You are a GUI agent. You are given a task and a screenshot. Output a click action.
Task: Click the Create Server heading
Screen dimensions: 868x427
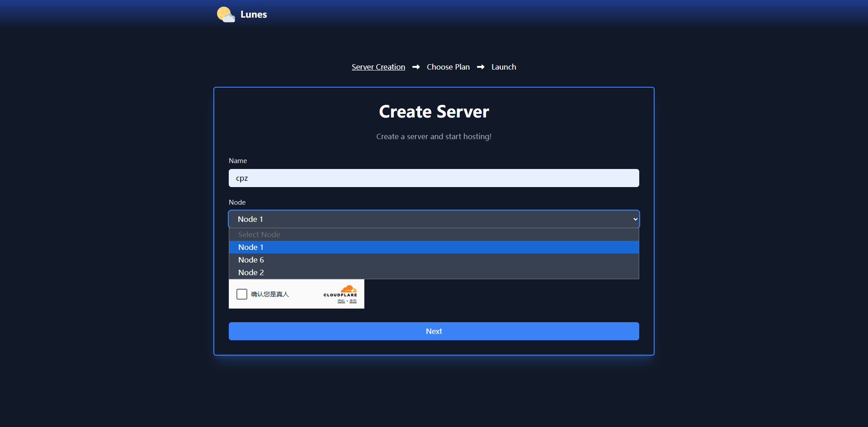pos(434,112)
